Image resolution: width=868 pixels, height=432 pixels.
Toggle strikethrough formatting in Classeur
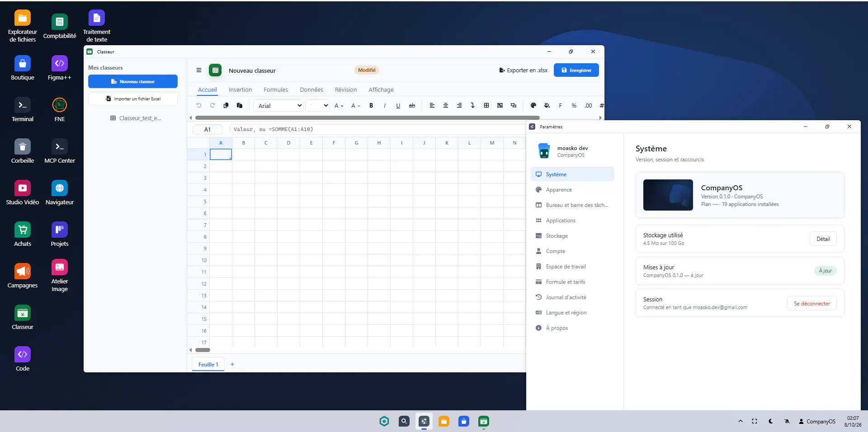(x=412, y=105)
